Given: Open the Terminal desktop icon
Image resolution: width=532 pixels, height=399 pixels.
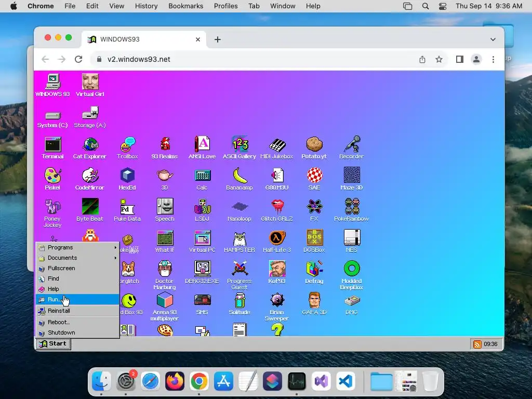Looking at the screenshot, I should [52, 148].
